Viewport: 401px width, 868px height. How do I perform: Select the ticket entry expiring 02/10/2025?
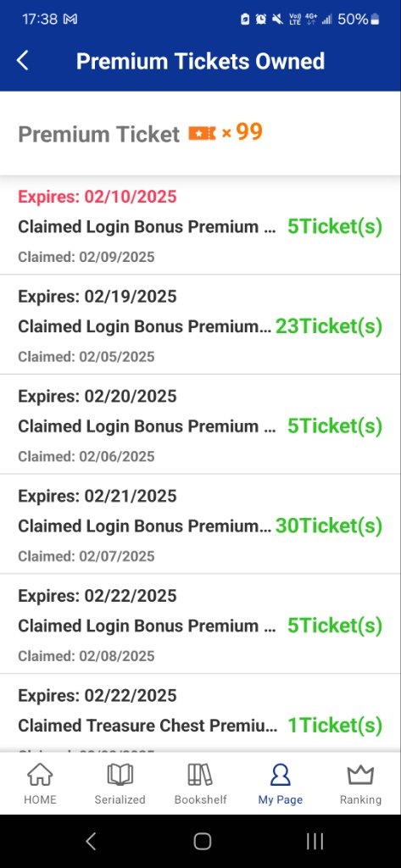[x=200, y=225]
